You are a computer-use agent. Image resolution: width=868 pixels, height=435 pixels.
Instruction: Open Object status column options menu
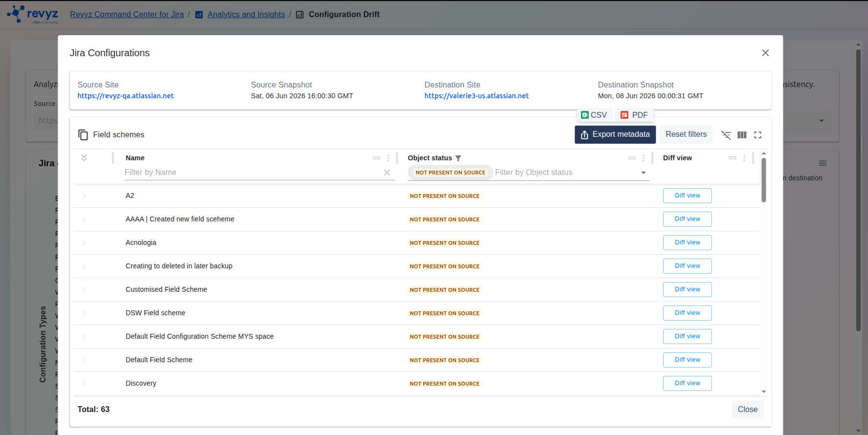(644, 158)
